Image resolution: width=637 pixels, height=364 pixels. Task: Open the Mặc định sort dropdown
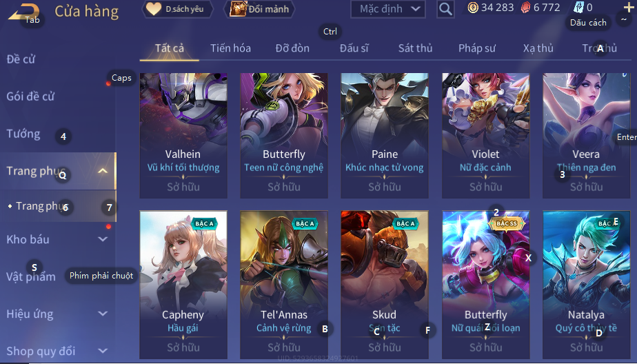tap(388, 8)
